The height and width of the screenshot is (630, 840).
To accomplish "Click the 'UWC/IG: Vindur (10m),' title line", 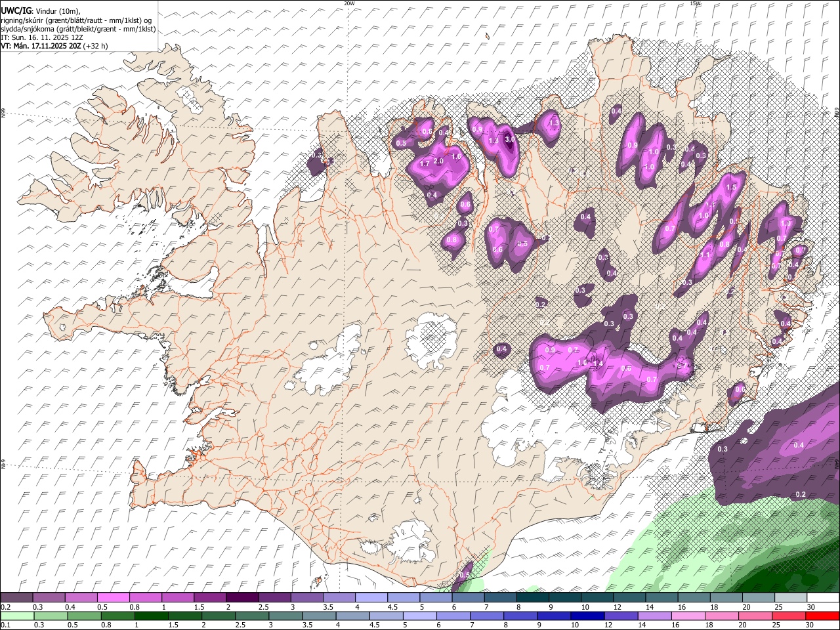I will 41,11.
